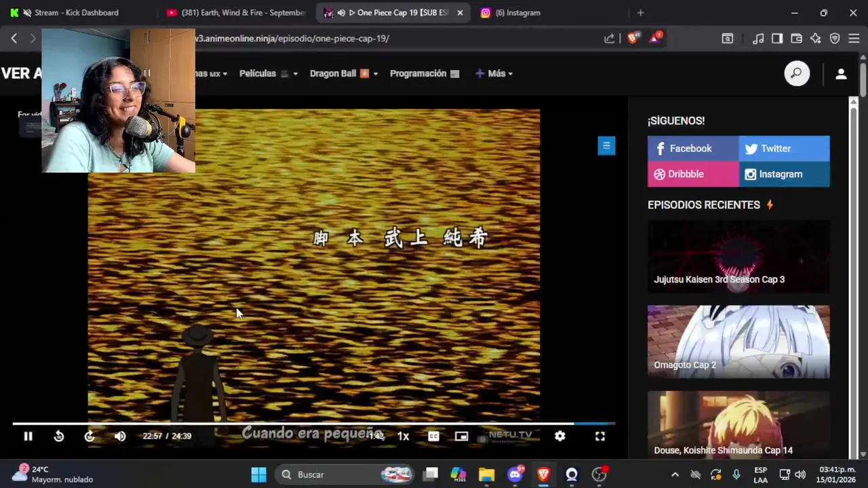
Task: Open video player settings gear
Action: pyautogui.click(x=559, y=436)
